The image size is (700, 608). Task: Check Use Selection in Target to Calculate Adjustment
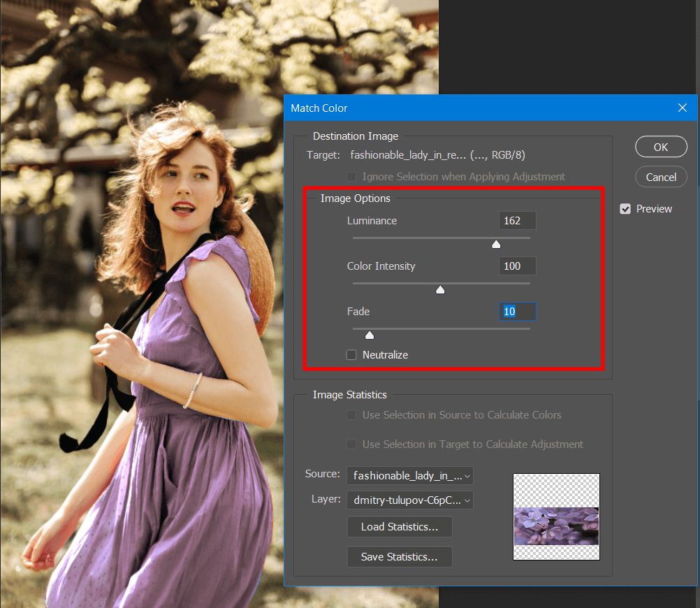pyautogui.click(x=351, y=444)
